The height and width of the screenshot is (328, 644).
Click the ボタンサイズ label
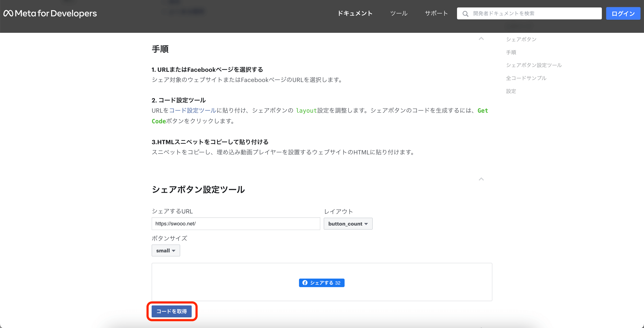(169, 238)
